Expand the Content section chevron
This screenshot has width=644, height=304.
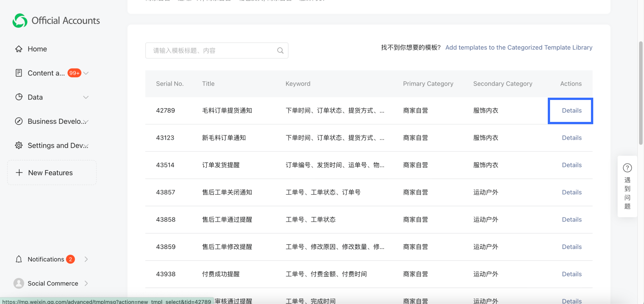pos(86,73)
